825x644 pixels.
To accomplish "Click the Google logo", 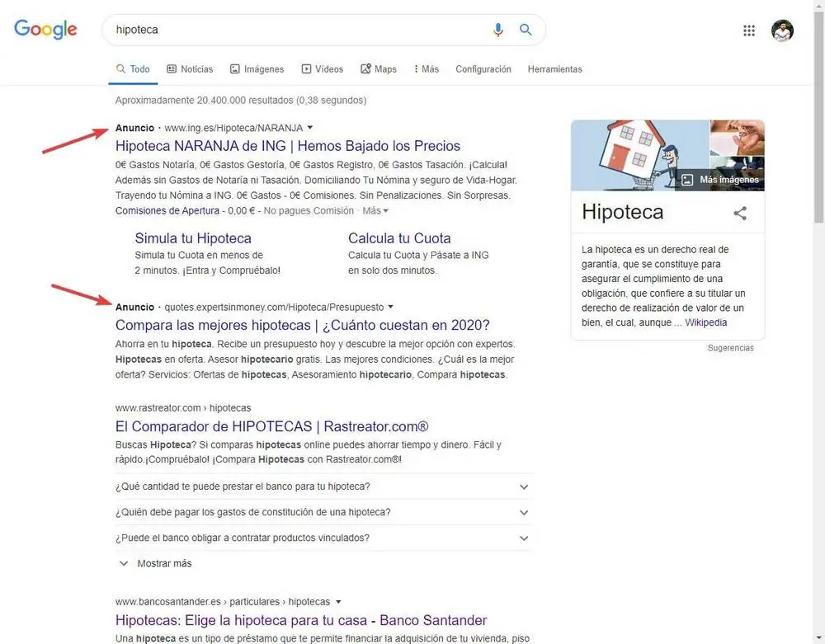I will coord(45,30).
